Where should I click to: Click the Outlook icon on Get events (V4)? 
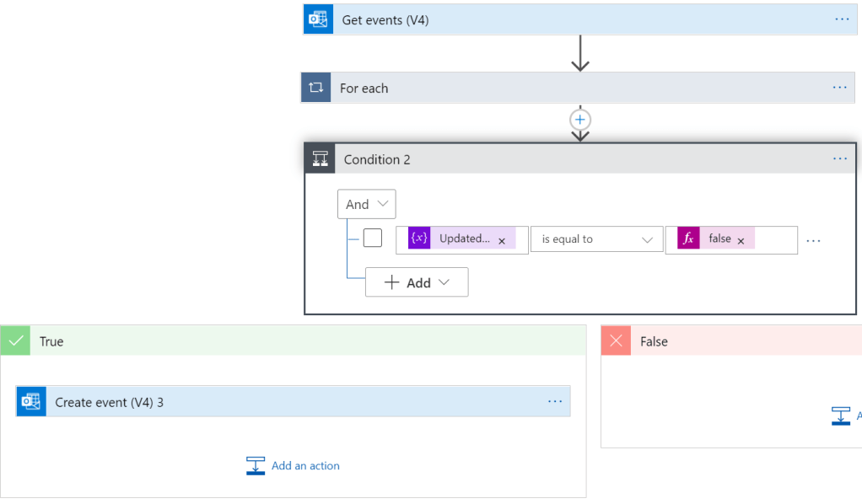click(x=318, y=20)
